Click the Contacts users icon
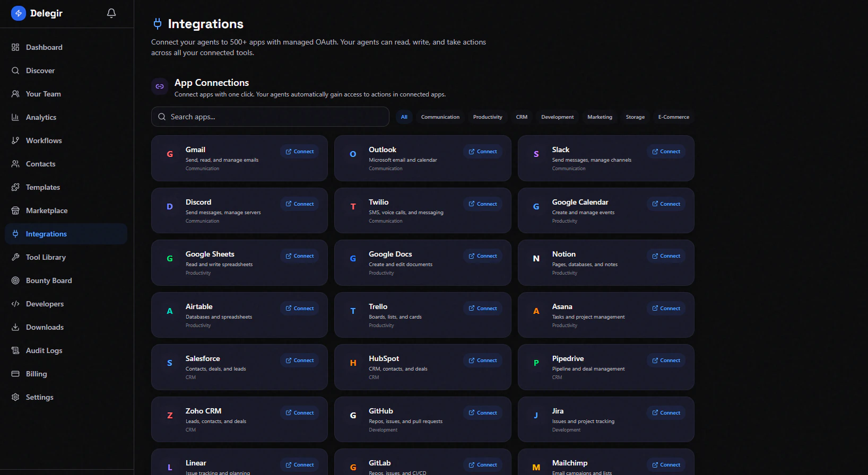The height and width of the screenshot is (475, 868). coord(15,164)
